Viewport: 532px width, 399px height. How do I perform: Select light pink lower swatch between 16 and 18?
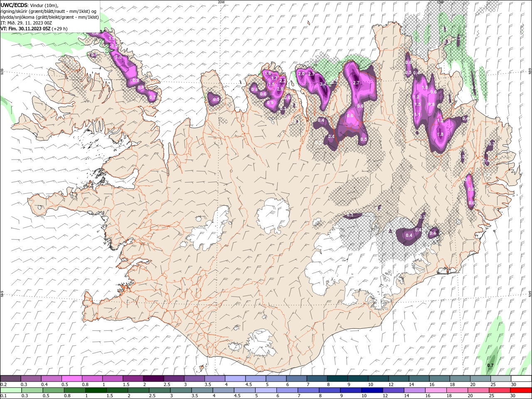coord(435,390)
